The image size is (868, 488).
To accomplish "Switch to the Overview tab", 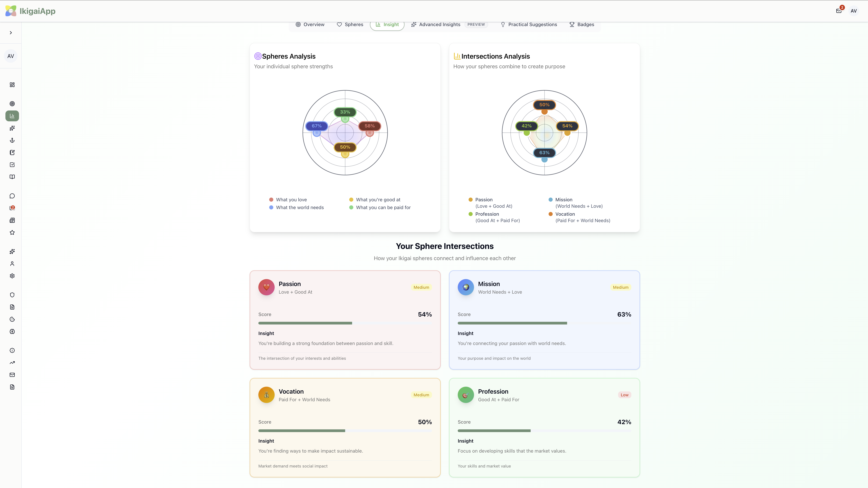I will 310,25.
